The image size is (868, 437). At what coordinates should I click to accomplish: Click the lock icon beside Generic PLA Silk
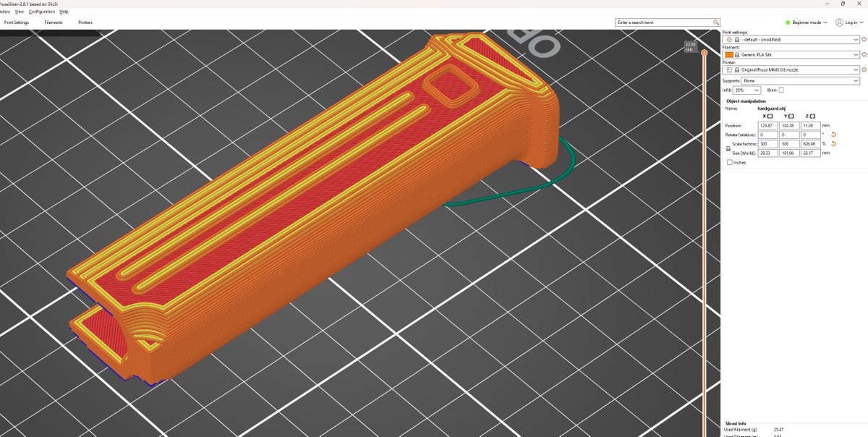coord(737,54)
